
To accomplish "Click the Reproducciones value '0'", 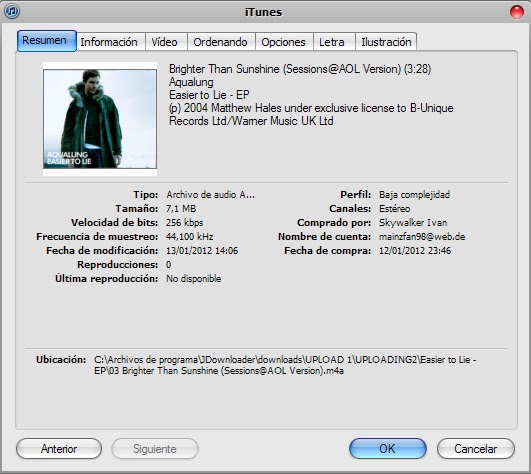I will [169, 264].
